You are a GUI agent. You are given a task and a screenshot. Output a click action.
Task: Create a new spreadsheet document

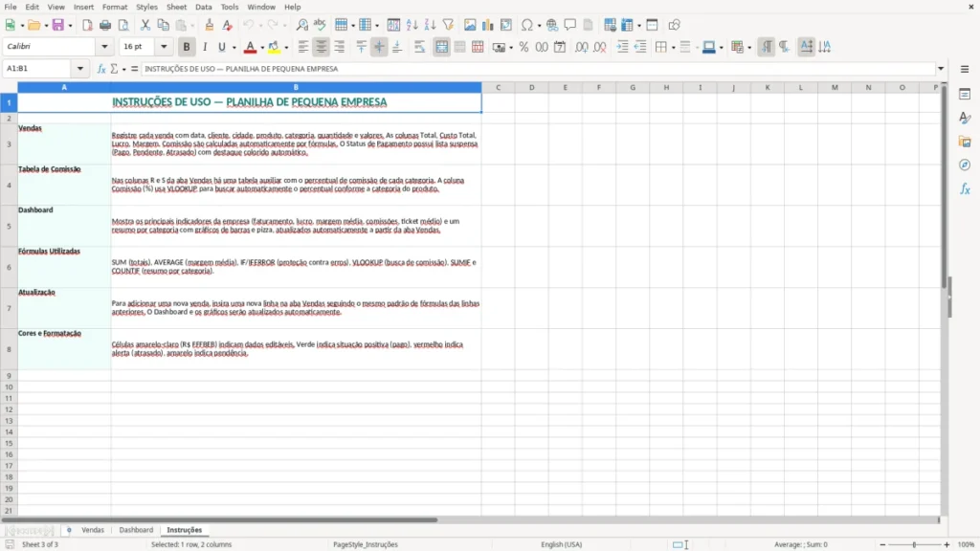pyautogui.click(x=10, y=25)
